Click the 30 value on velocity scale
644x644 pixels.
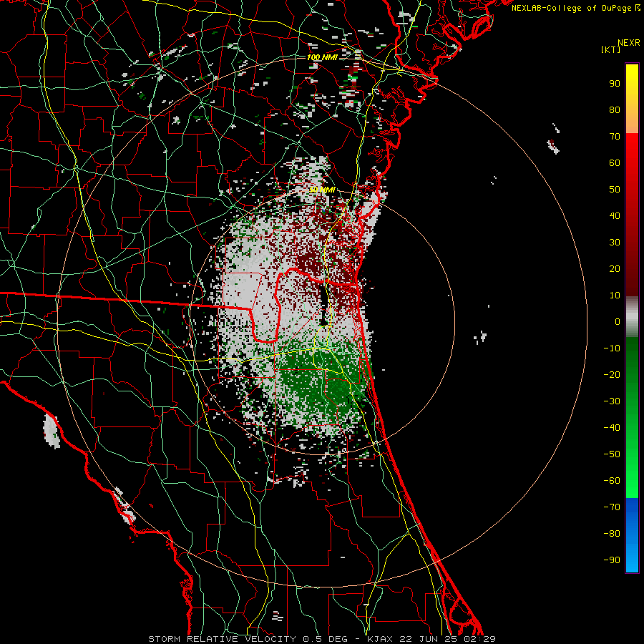point(615,243)
